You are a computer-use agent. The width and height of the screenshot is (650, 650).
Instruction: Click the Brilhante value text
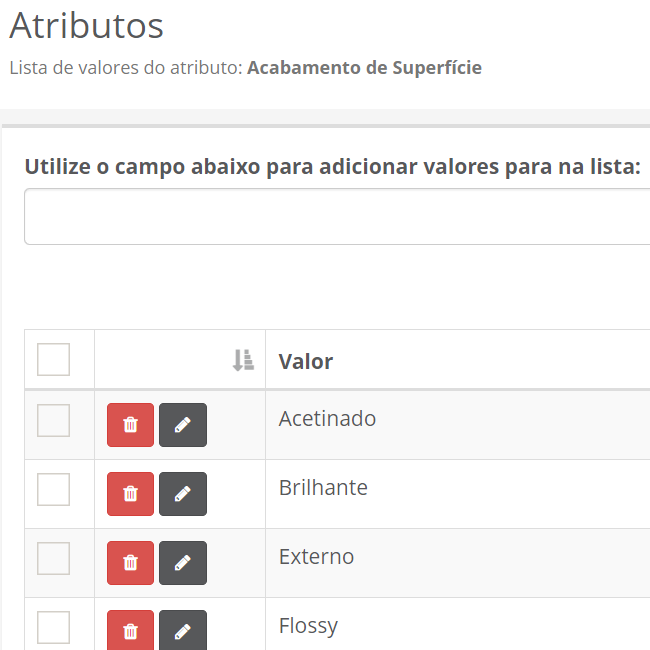323,488
